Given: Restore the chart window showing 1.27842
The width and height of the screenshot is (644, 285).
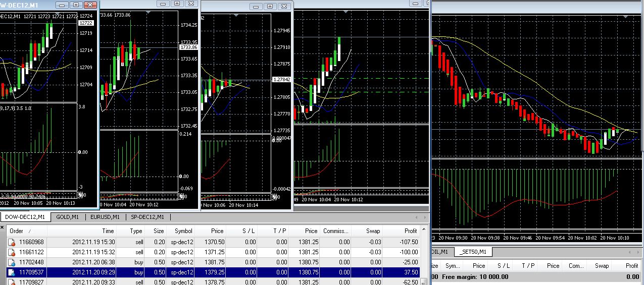Looking at the screenshot, I should pyautogui.click(x=269, y=7).
